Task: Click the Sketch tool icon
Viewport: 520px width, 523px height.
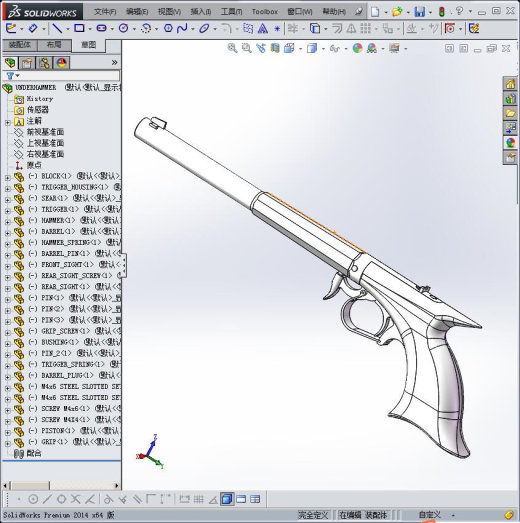Action: pyautogui.click(x=11, y=28)
